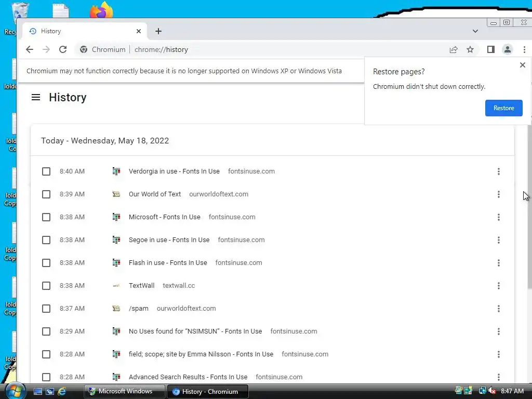Open more actions for /spam entry
The height and width of the screenshot is (399, 532).
(x=498, y=309)
